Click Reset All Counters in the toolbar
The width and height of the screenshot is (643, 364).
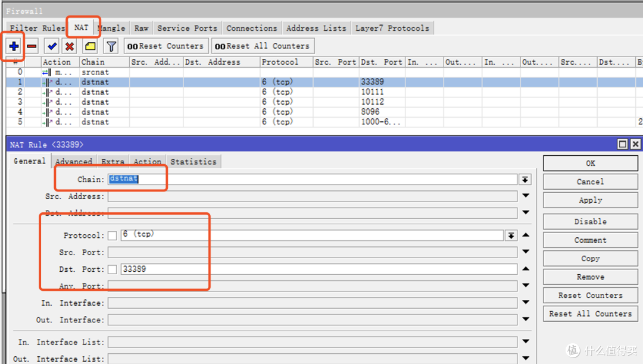263,46
